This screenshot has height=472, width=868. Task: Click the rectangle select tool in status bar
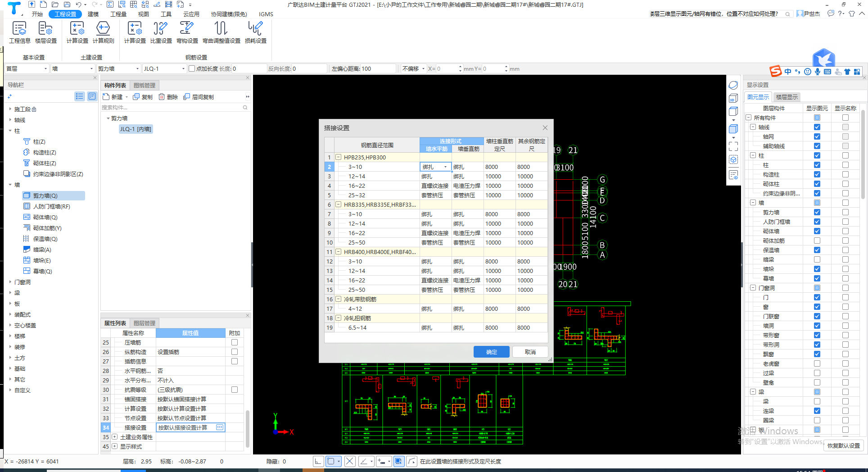331,461
